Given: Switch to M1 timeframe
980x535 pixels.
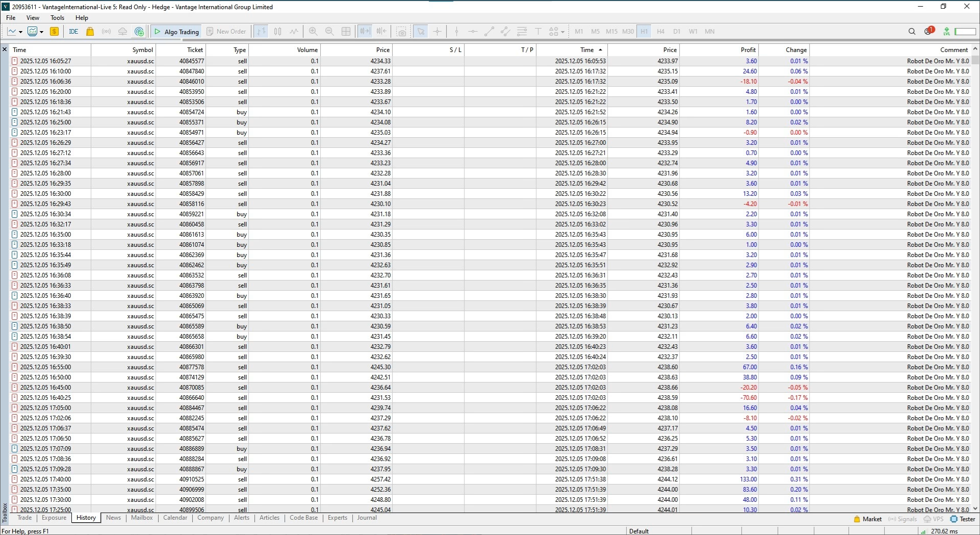Looking at the screenshot, I should pos(579,32).
